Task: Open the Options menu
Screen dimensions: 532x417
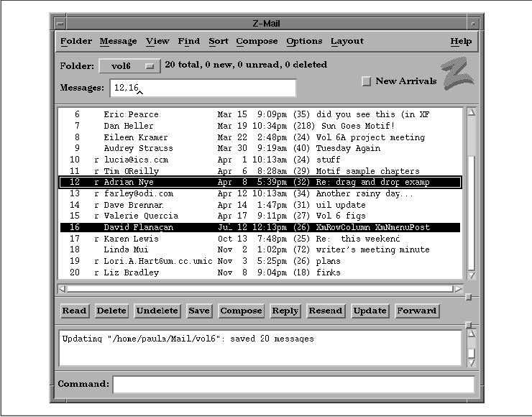Action: 304,42
